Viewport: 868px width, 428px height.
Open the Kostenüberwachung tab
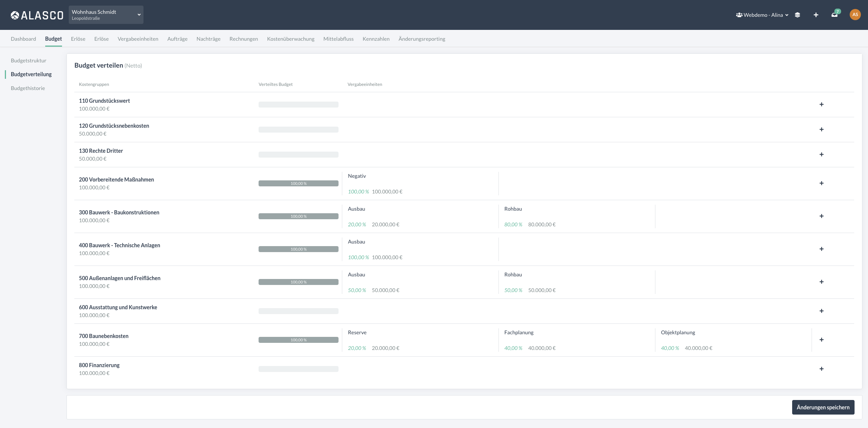point(291,39)
